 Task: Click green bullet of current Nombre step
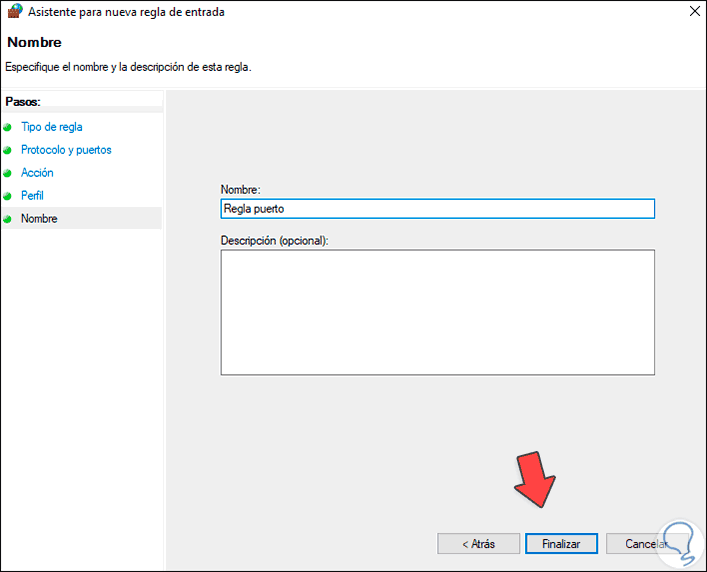pyautogui.click(x=7, y=219)
